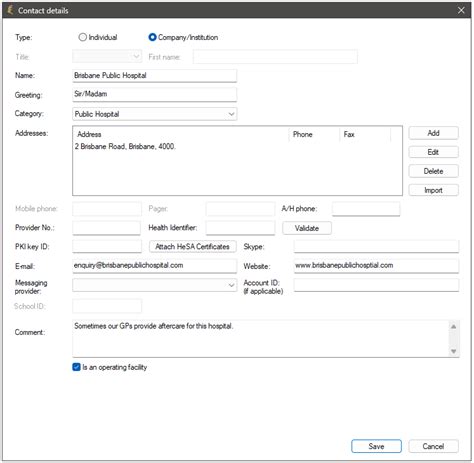Viewport: 474px width, 463px height.
Task: Import an address
Action: coord(433,190)
